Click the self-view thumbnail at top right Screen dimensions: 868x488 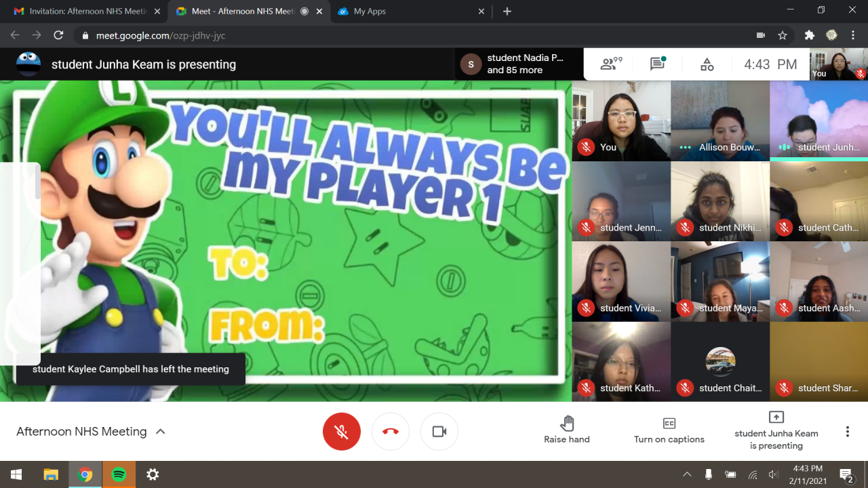coord(839,64)
